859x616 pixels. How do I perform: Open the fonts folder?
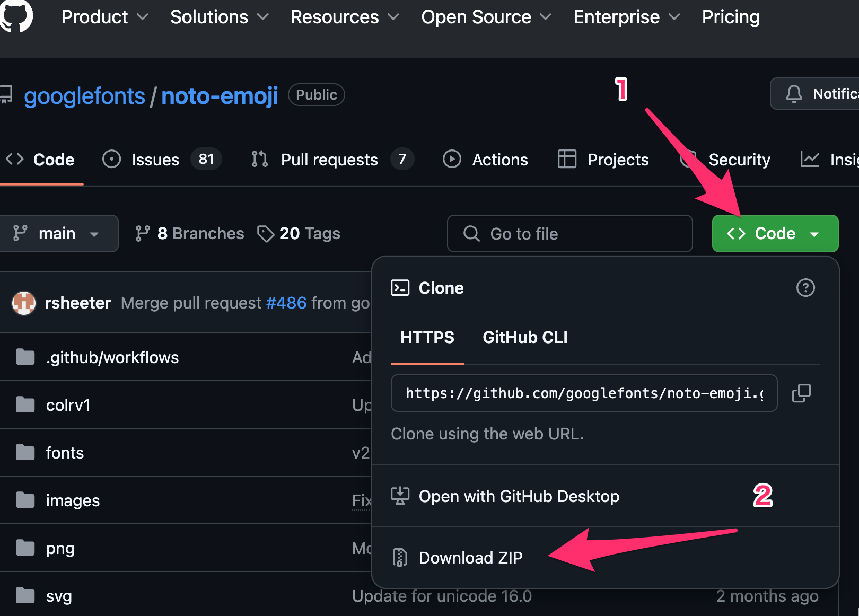(65, 453)
